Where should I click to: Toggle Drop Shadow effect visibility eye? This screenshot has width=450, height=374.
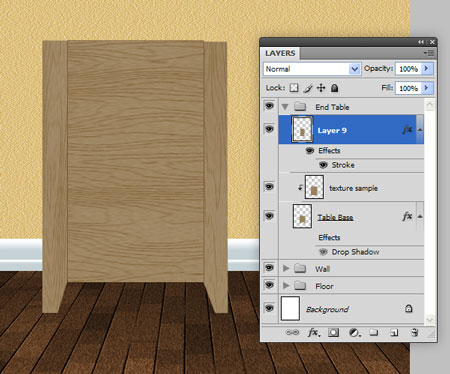(x=323, y=252)
